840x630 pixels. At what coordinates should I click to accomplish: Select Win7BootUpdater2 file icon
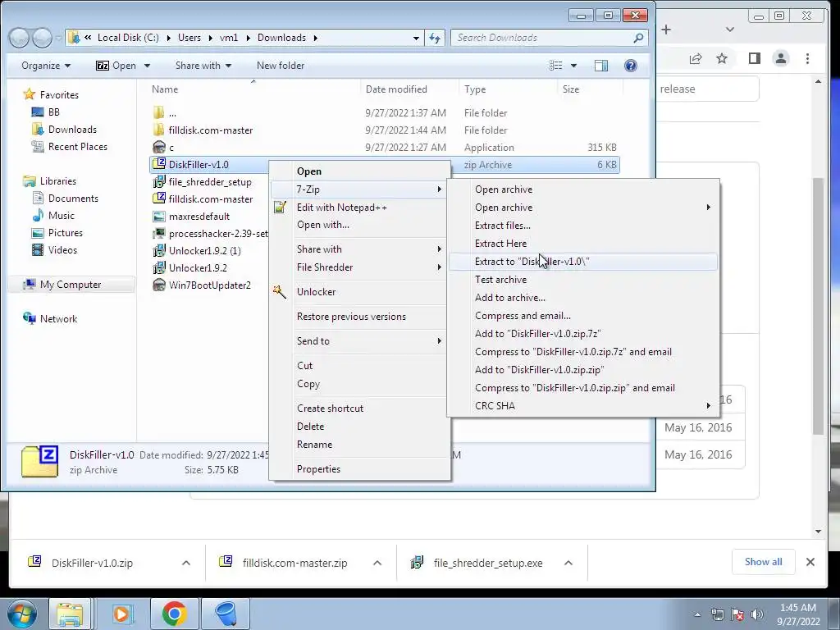[x=158, y=285]
